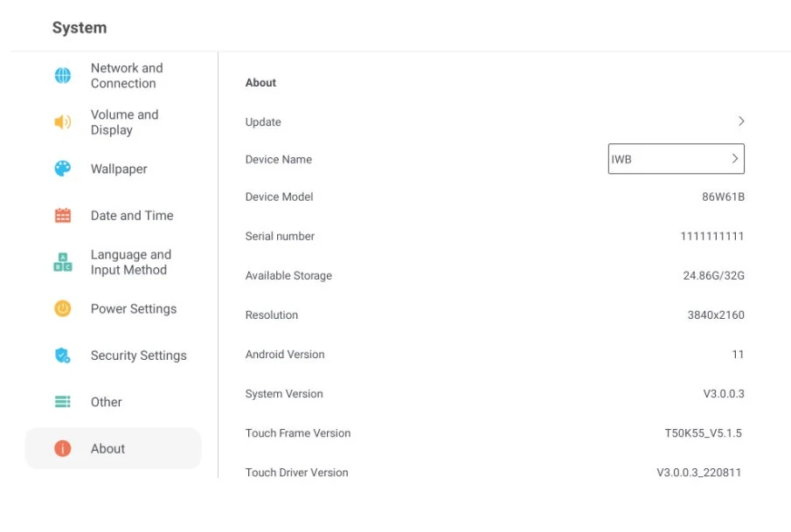Click the Resolution label
This screenshot has width=791, height=532.
pos(272,314)
